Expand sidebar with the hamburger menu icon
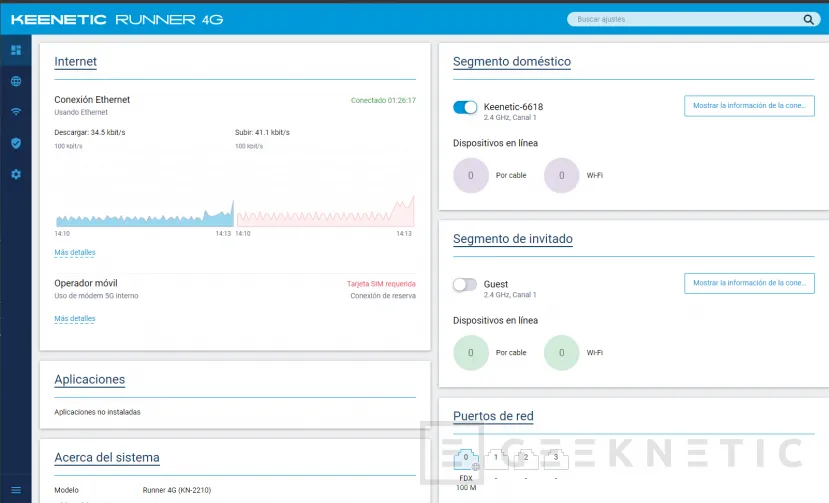This screenshot has width=829, height=503. click(x=16, y=489)
